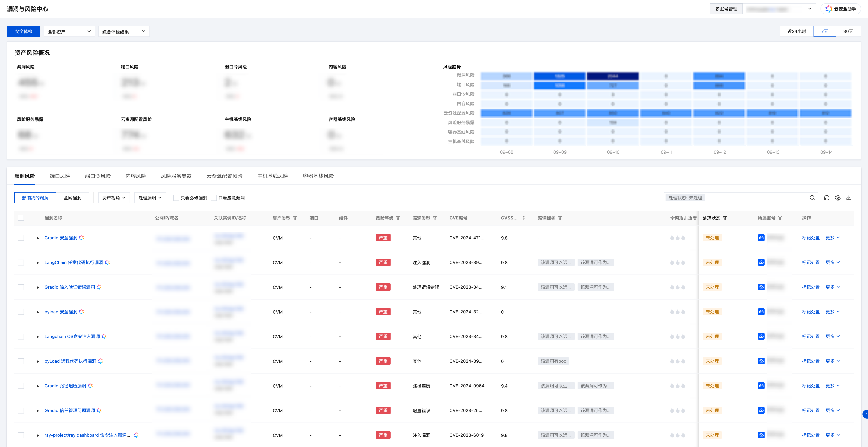This screenshot has height=447, width=868.
Task: Click filter icon next to 风险等级 header
Action: [x=398, y=218]
